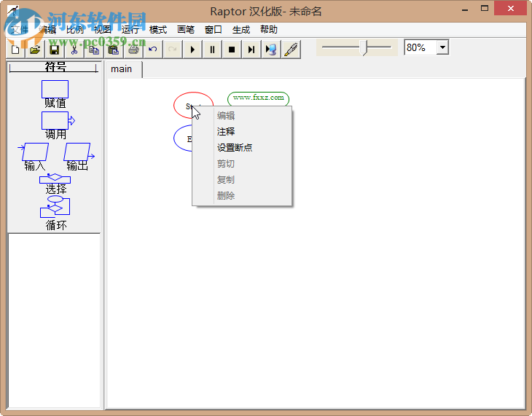Screen dimensions: 532x416
Task: Run the flowchart with the Play button
Action: tap(192, 50)
